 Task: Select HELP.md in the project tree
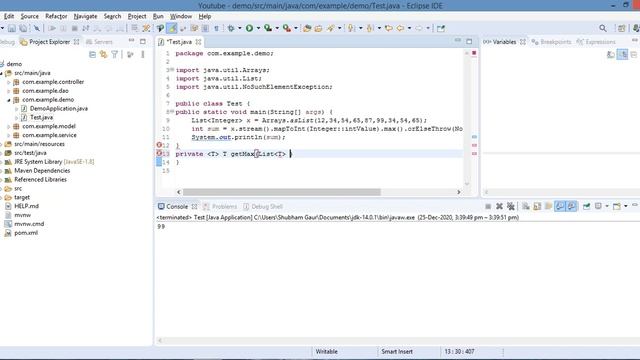click(x=27, y=207)
